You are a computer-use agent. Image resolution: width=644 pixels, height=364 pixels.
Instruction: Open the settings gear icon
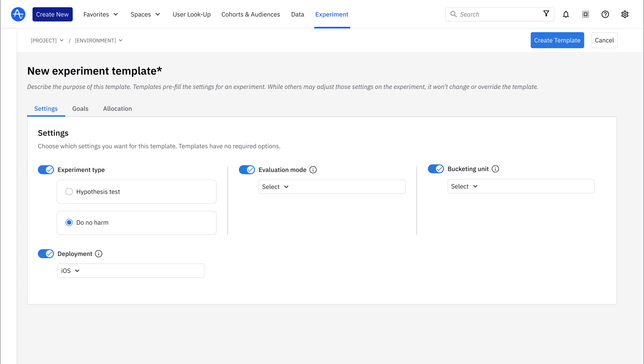coord(625,14)
